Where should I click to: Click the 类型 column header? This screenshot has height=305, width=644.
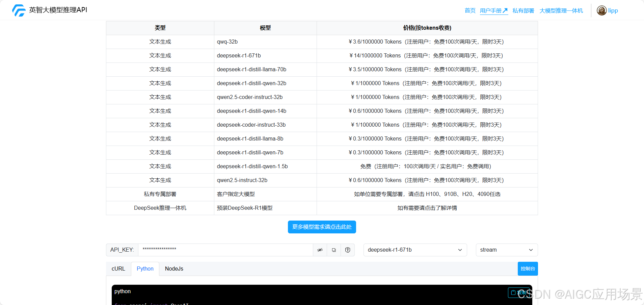tap(160, 28)
